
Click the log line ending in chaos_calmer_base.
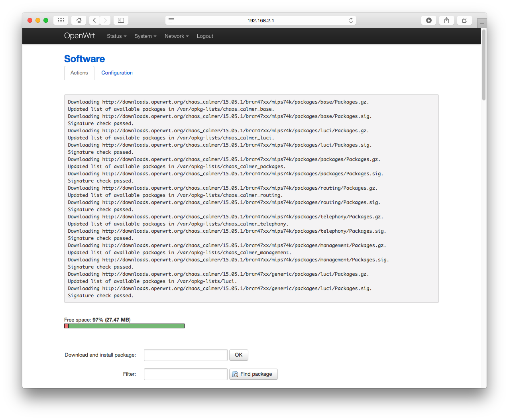click(x=171, y=109)
